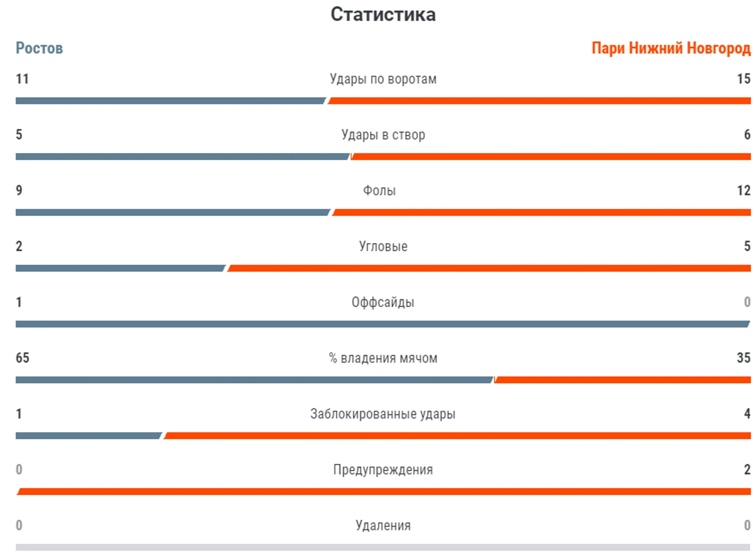The height and width of the screenshot is (560, 755).
Task: Click the orange possession bar showing 35
Action: 623,380
